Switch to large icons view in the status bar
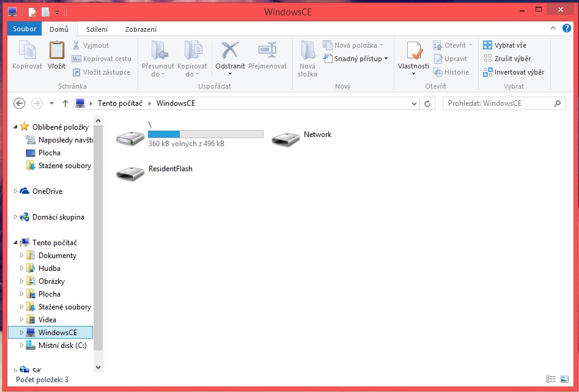This screenshot has width=579, height=392. (x=564, y=379)
